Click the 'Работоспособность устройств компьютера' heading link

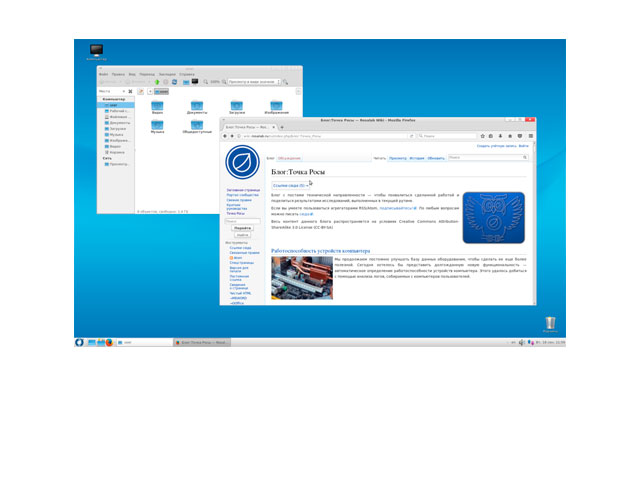click(320, 250)
